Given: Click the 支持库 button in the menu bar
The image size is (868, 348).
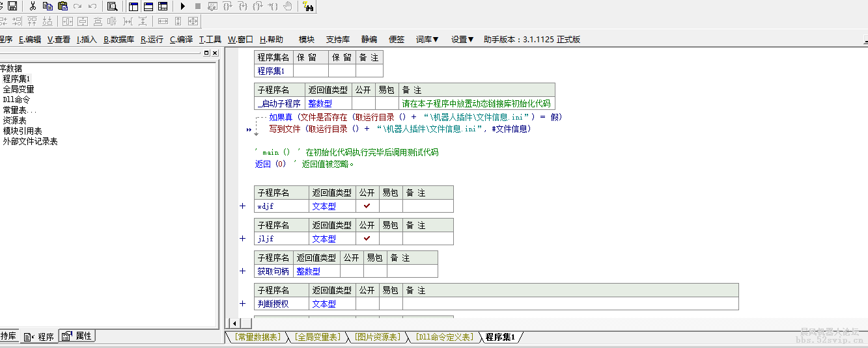Looking at the screenshot, I should (338, 39).
